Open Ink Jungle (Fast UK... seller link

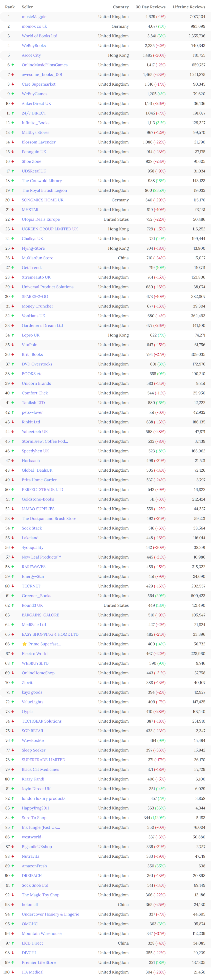click(x=41, y=827)
